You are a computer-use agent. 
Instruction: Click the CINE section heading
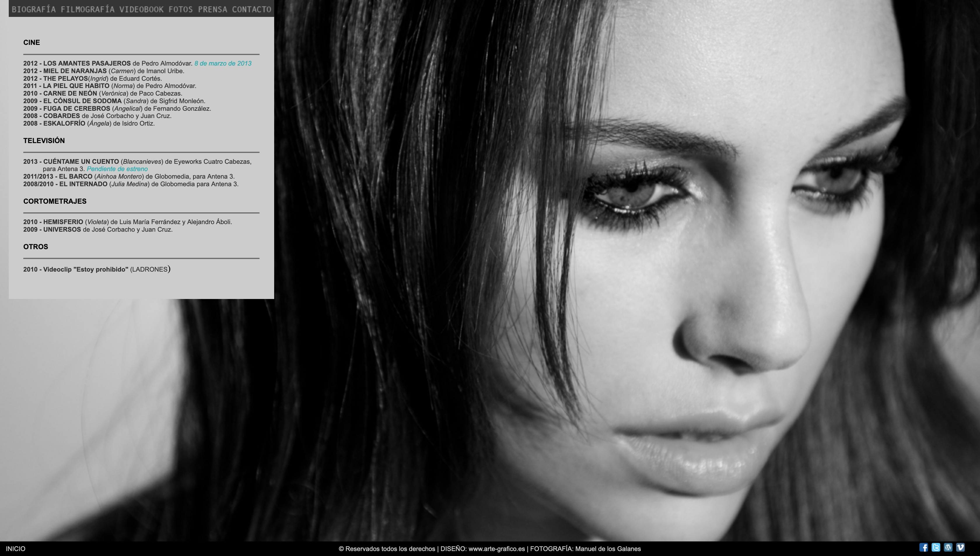tap(32, 42)
